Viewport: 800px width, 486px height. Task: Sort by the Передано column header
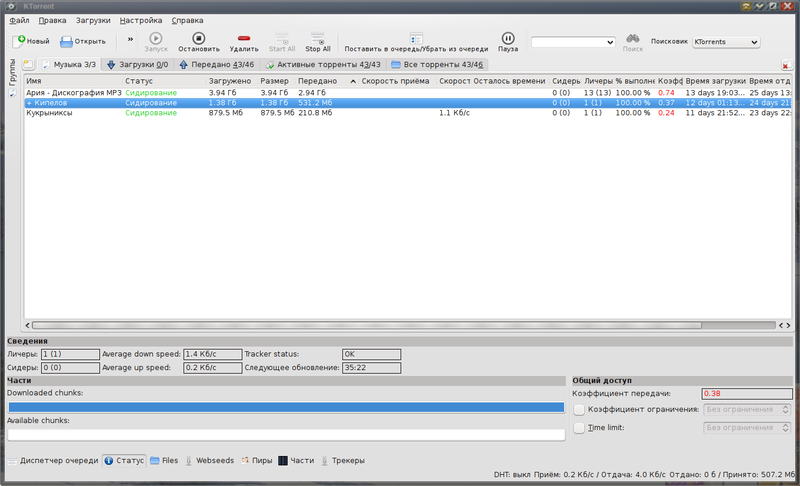[327, 81]
